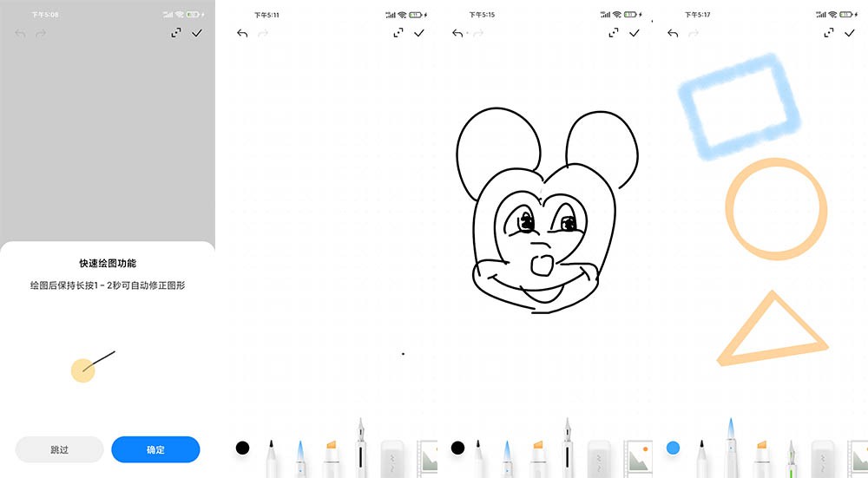The height and width of the screenshot is (478, 868).
Task: Open the black color swatch in the 5:11 screen
Action: point(242,448)
